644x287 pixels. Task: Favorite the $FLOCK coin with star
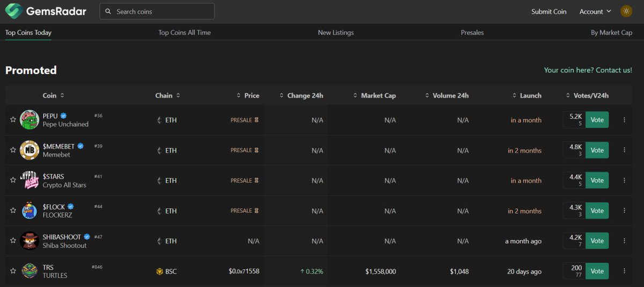(13, 211)
